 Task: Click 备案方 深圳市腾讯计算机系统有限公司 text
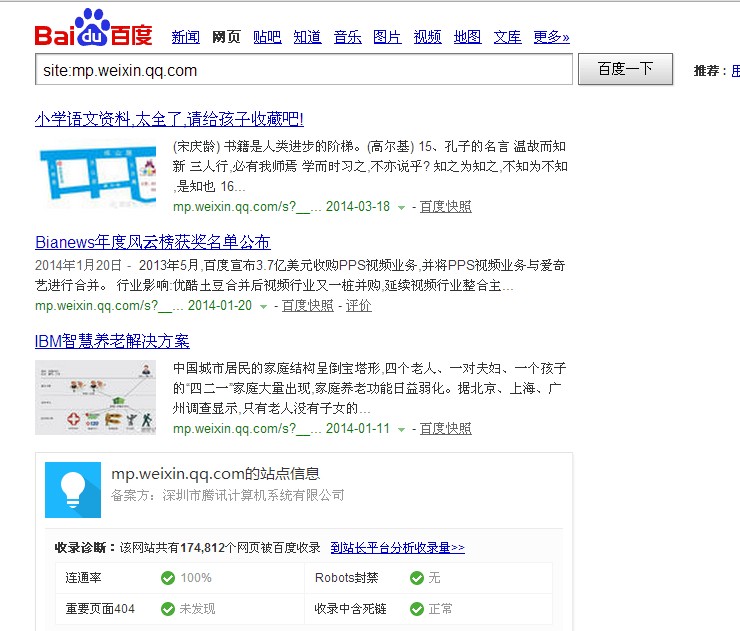(228, 495)
